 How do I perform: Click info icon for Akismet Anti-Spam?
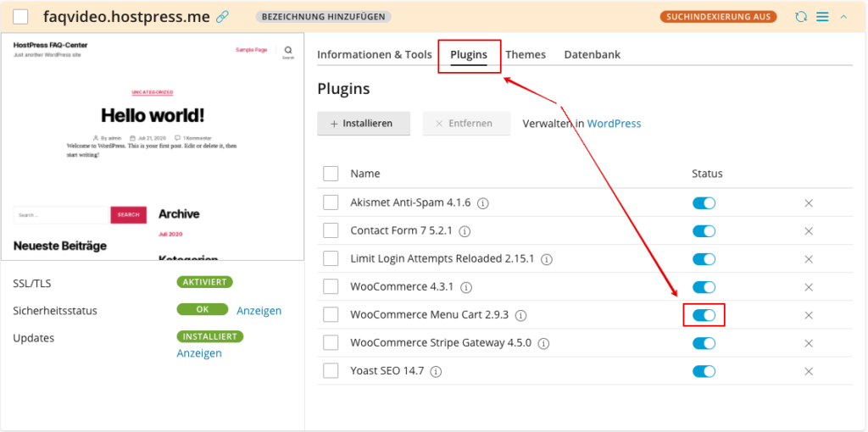482,203
